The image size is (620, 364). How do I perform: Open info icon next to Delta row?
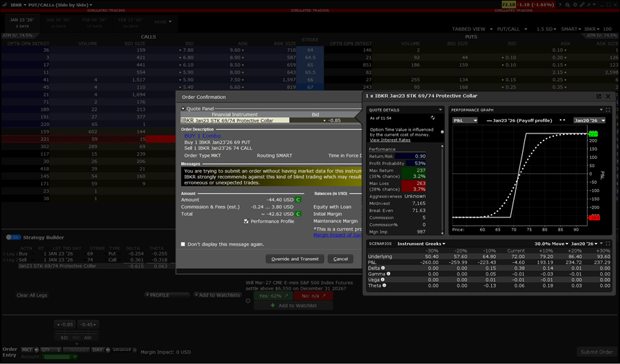coord(383,268)
